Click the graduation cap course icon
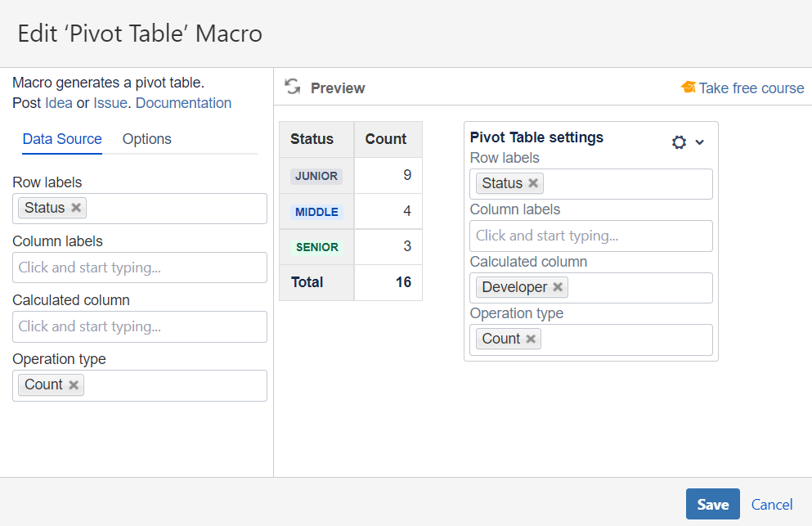Screen dimensions: 812x526 coord(688,88)
